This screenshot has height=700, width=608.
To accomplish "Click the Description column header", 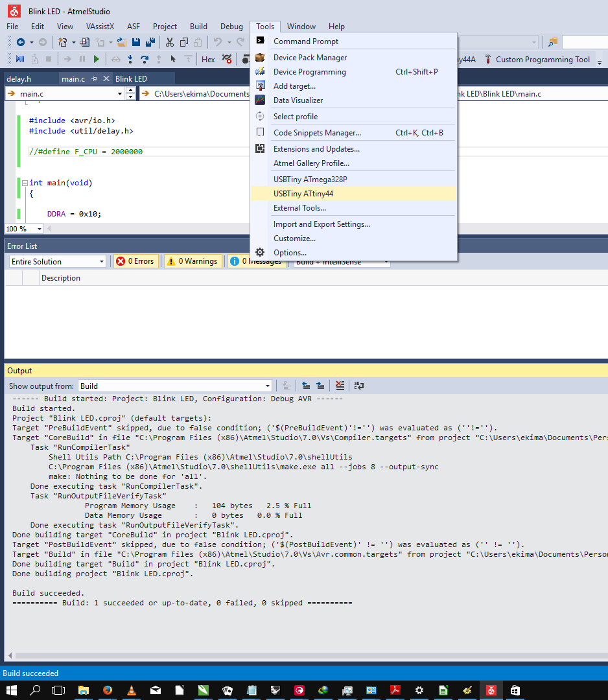I will 61,278.
